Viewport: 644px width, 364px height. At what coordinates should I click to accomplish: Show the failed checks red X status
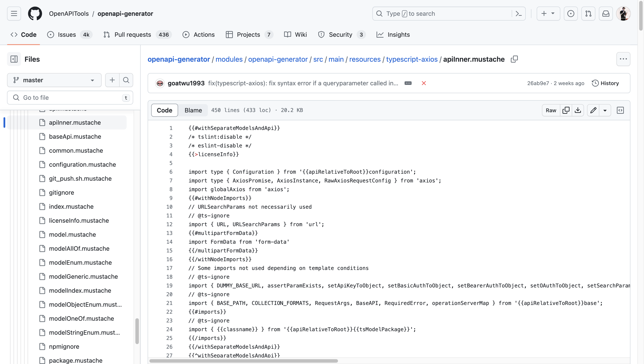424,83
